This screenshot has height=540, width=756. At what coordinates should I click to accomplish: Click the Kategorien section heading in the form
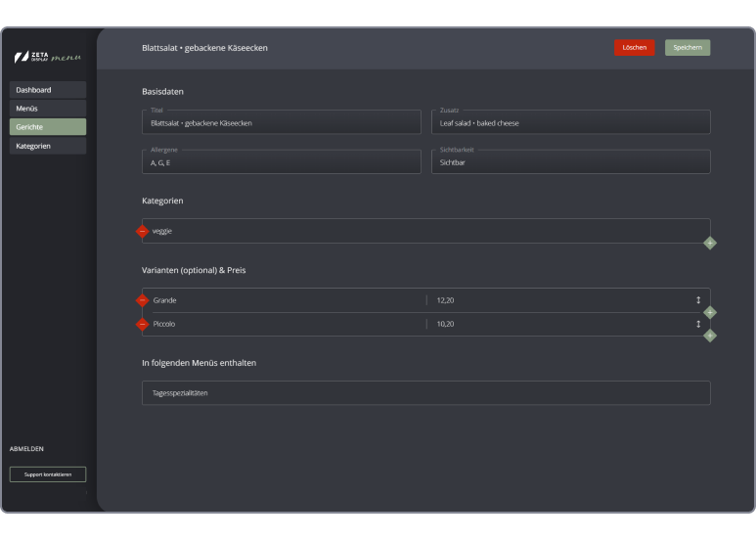(162, 202)
